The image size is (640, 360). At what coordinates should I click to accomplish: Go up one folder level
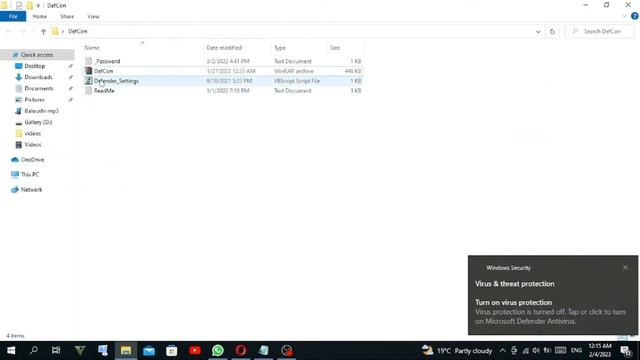(43, 31)
